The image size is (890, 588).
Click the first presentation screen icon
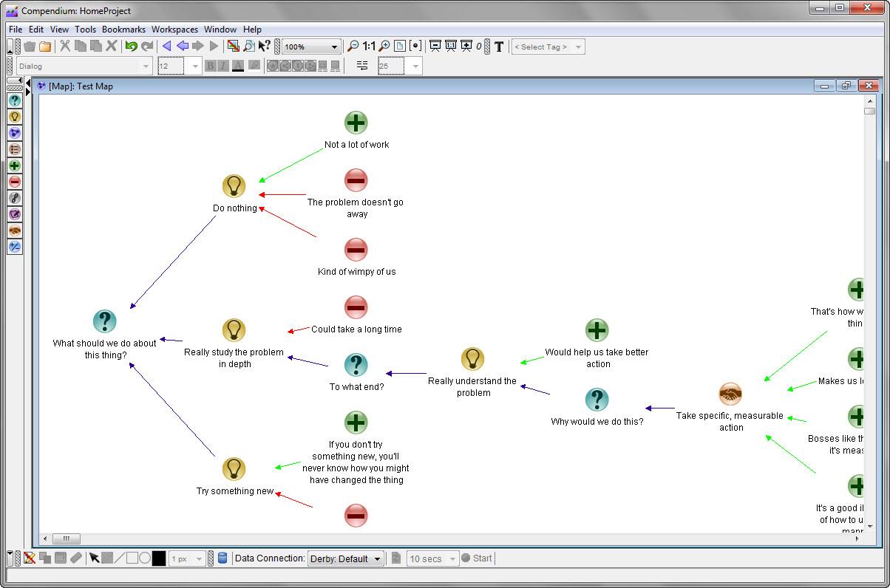(435, 46)
